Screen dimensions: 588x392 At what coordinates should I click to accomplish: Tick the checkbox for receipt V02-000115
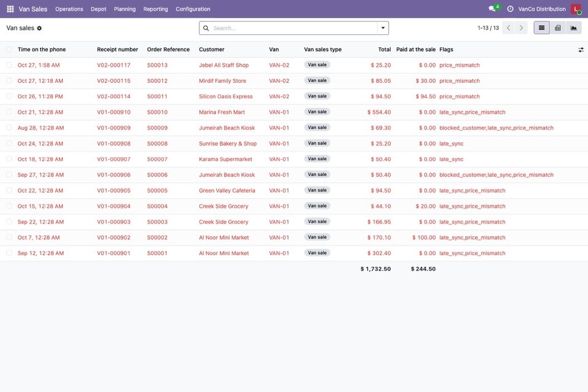(x=9, y=80)
